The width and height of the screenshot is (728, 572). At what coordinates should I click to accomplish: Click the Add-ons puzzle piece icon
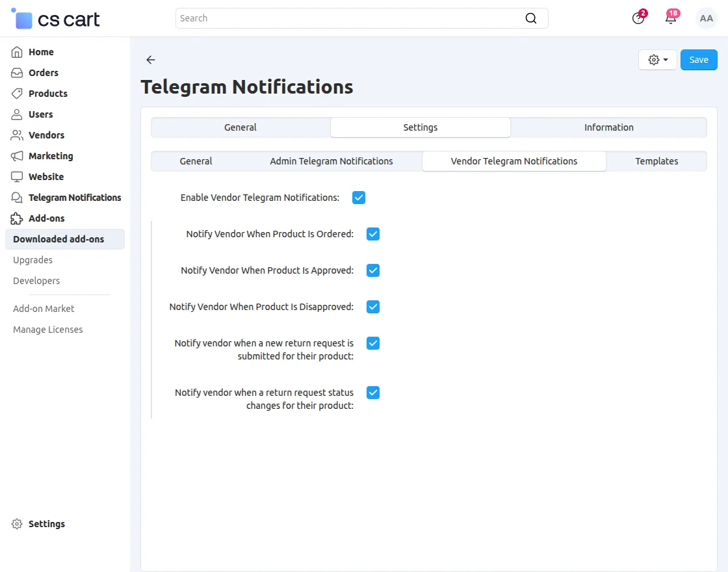coord(17,218)
